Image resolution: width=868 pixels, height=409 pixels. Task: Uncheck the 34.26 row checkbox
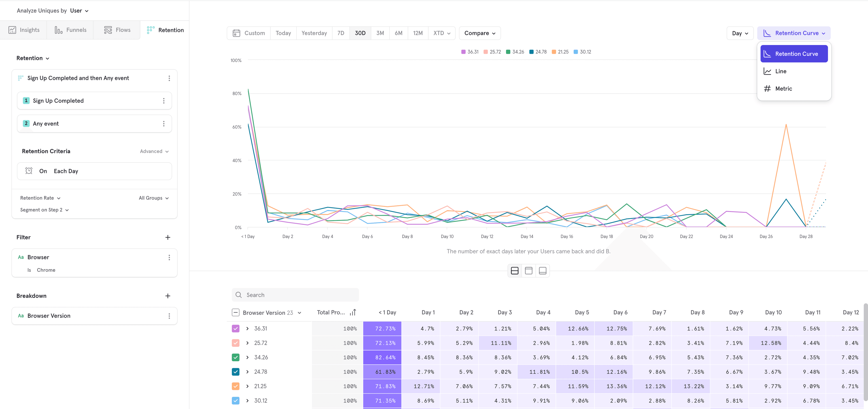pyautogui.click(x=236, y=357)
